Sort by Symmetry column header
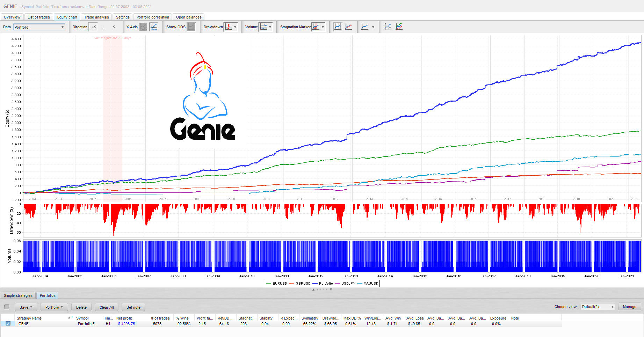 click(x=310, y=318)
